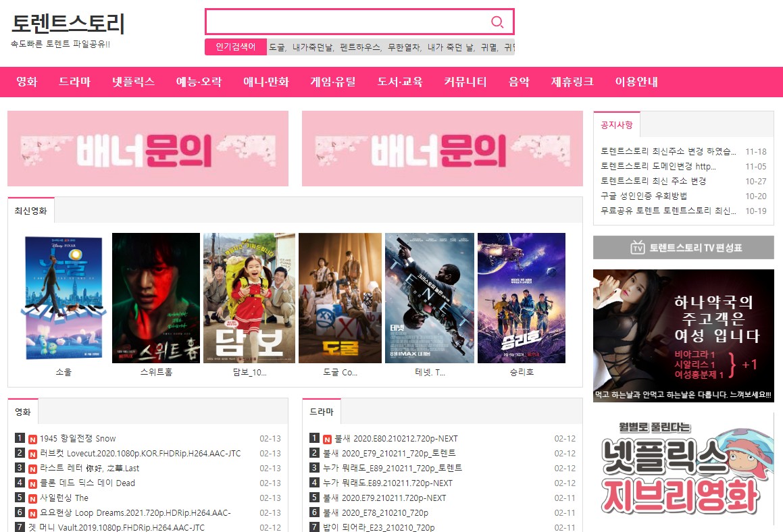Go to the 애니·만화 menu
Viewport: 783px width, 532px height.
click(266, 82)
